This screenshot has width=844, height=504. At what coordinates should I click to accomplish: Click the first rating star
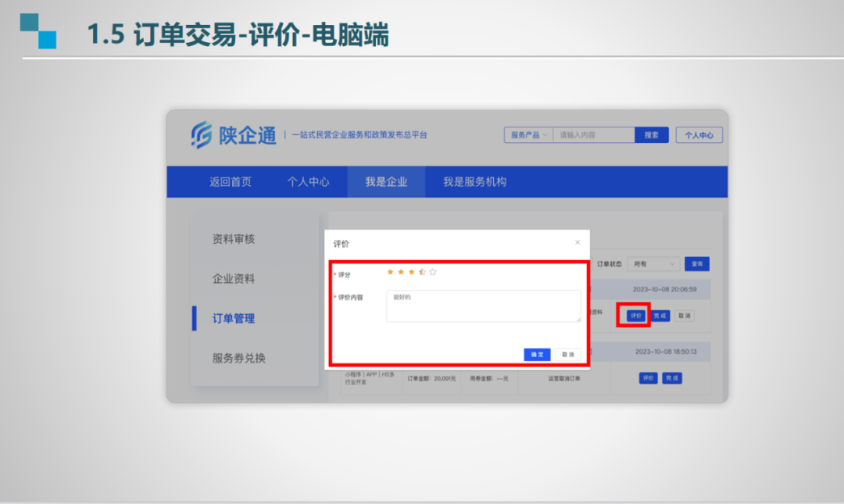pos(391,272)
